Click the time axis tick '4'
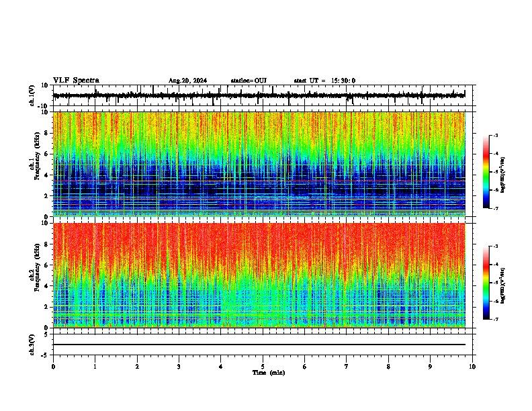Image resolution: width=532 pixels, height=411 pixels. pos(221,367)
